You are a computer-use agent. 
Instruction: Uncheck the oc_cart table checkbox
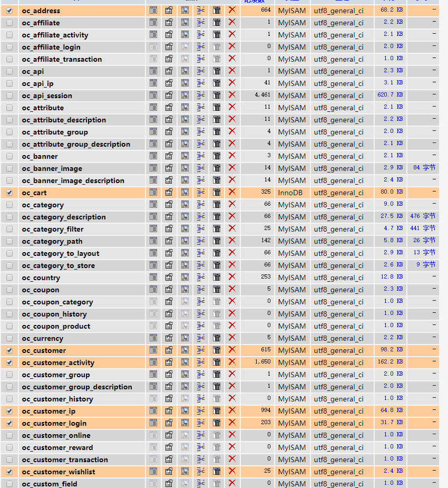[x=9, y=193]
